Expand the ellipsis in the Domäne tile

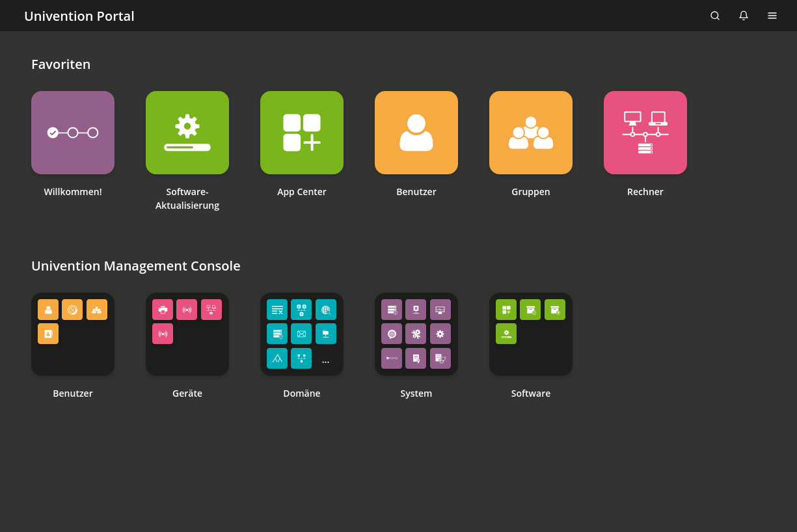point(325,358)
